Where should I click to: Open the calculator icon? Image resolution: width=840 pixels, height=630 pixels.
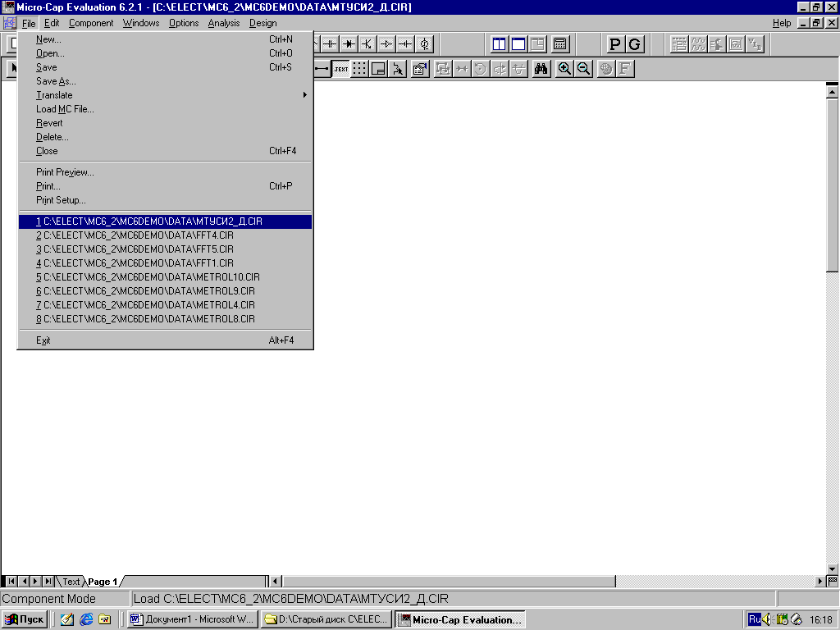pyautogui.click(x=559, y=44)
